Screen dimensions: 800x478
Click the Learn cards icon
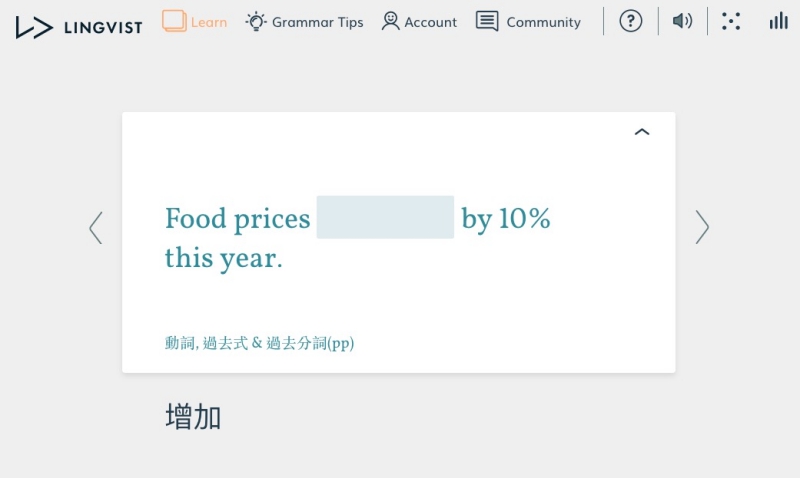tap(174, 21)
